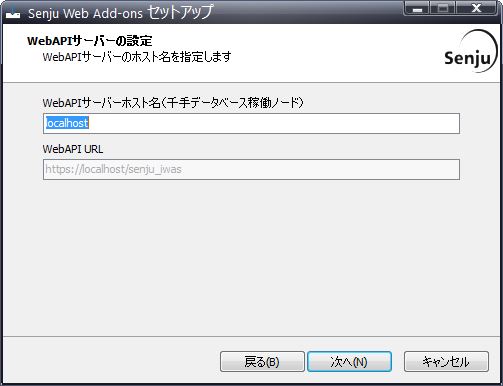This screenshot has height=386, width=503.
Task: Click the installer icon in title bar
Action: point(13,14)
